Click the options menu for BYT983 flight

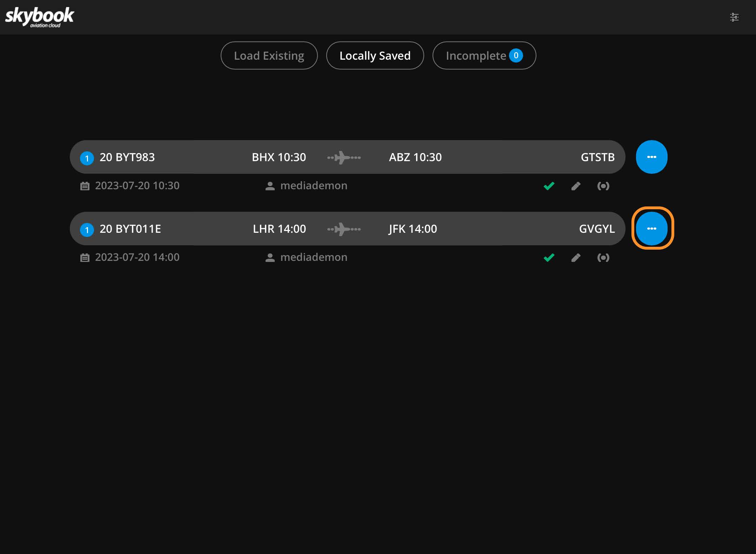pos(651,157)
